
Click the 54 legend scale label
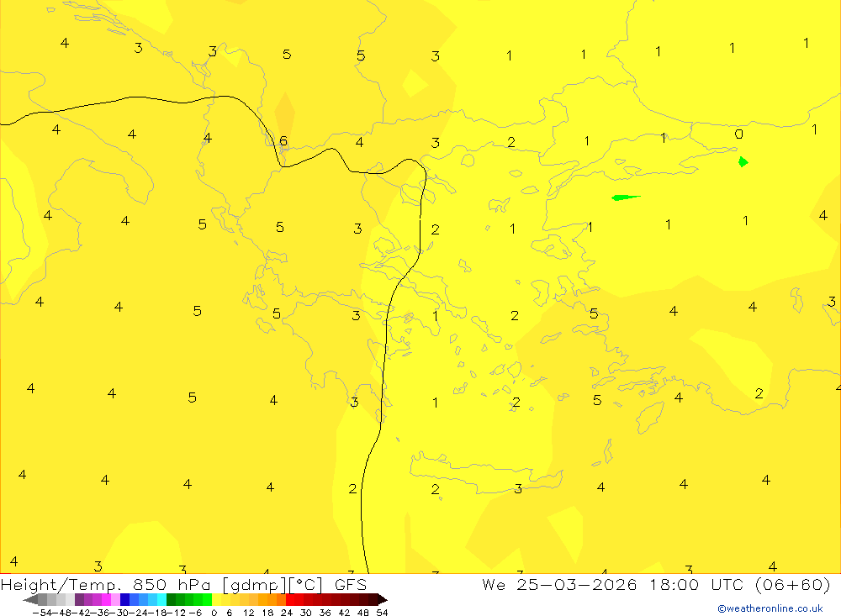[x=382, y=613]
